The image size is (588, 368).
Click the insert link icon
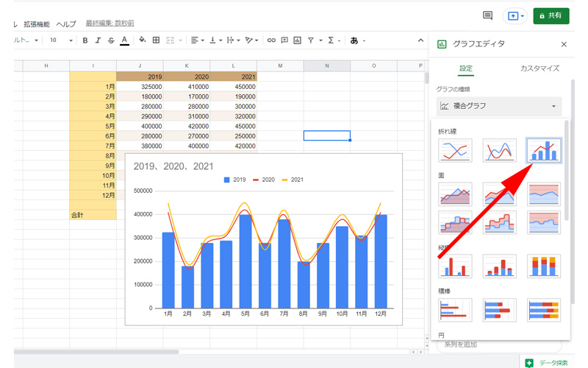click(271, 40)
